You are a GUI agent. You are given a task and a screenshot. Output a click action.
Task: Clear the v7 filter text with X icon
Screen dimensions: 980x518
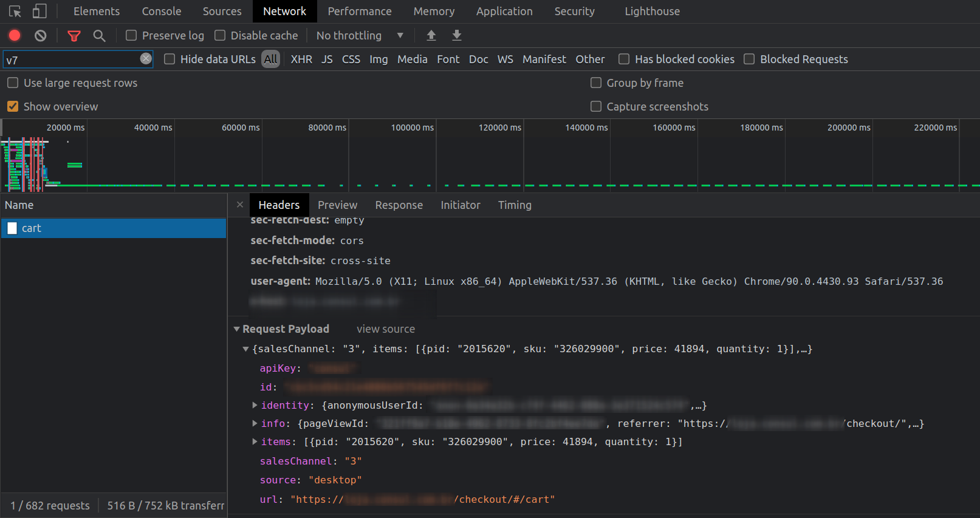pos(146,58)
